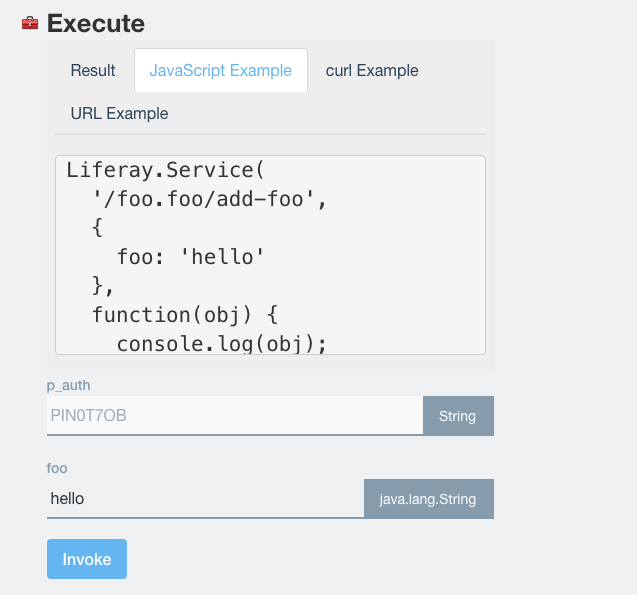Image resolution: width=637 pixels, height=595 pixels.
Task: Click the Invoke button
Action: [x=87, y=559]
